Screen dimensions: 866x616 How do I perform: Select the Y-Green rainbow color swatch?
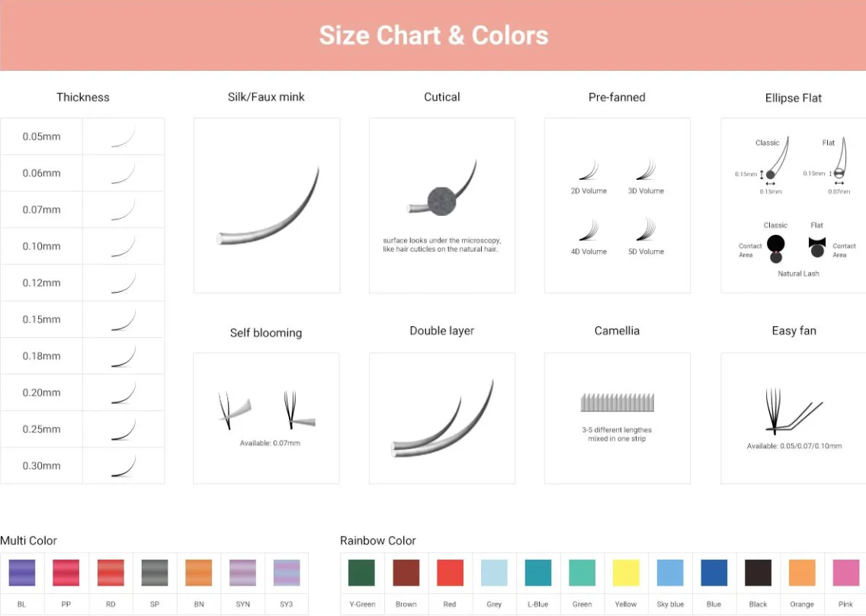tap(361, 573)
